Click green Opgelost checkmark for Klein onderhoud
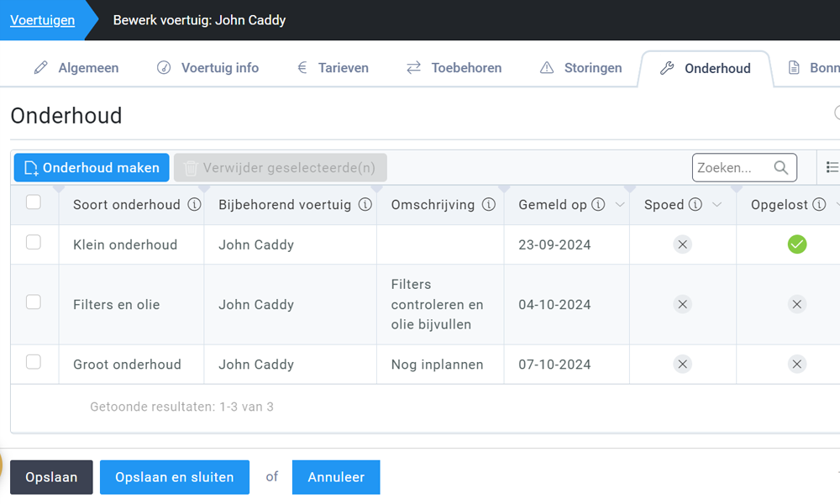Image resolution: width=840 pixels, height=504 pixels. 797,244
